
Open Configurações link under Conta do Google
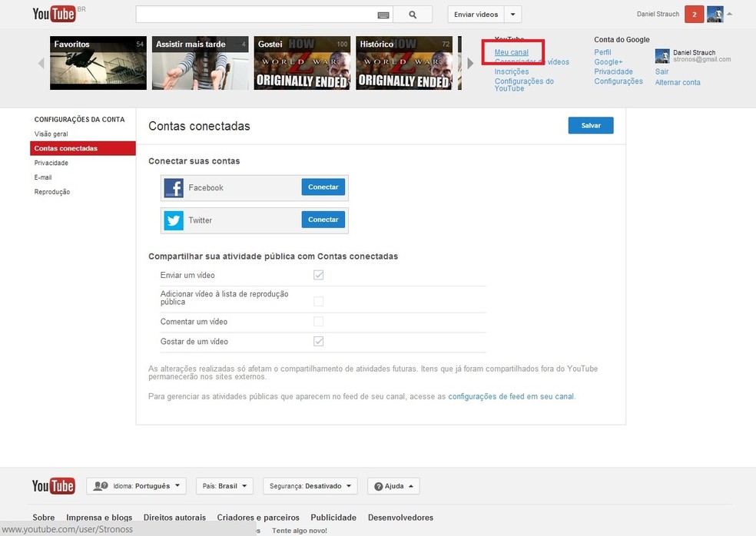[x=618, y=81]
